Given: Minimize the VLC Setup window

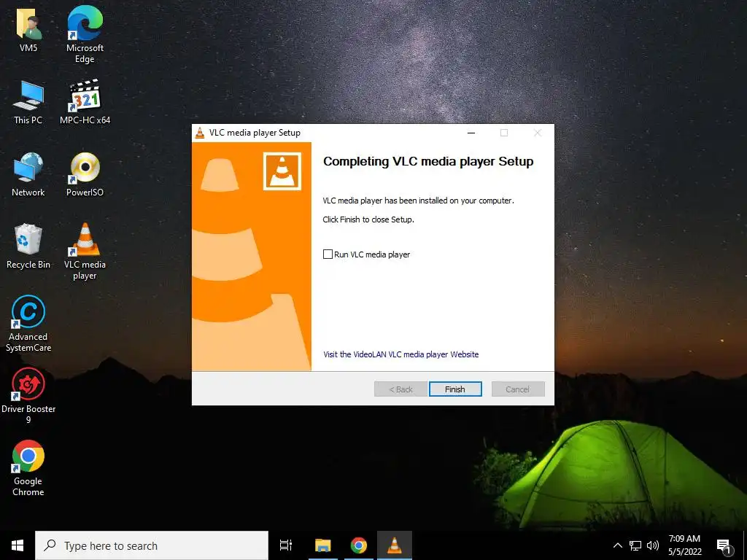Looking at the screenshot, I should [x=471, y=133].
